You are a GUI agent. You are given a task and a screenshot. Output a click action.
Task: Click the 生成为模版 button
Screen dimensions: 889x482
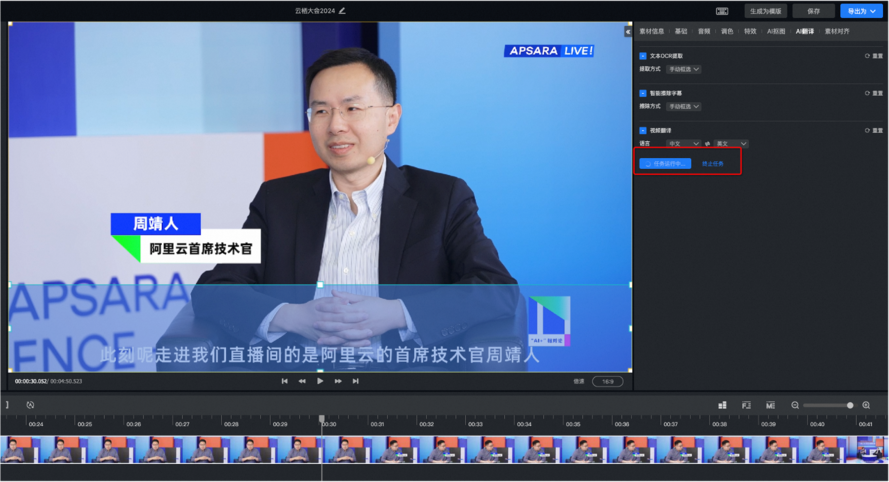765,11
